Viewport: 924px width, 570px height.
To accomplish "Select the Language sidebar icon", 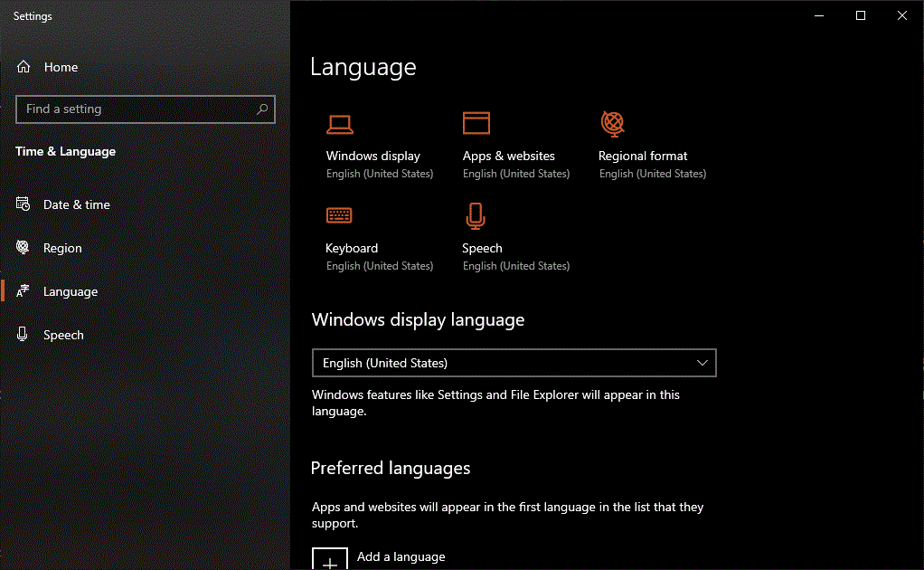I will (21, 290).
